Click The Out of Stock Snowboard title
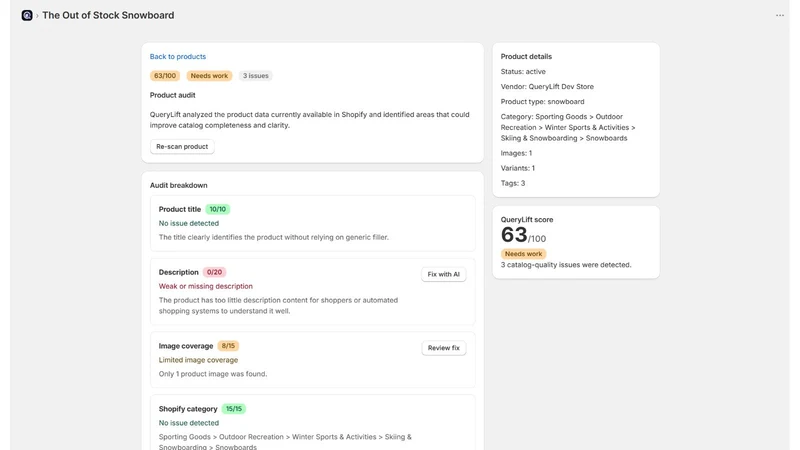 pos(108,15)
